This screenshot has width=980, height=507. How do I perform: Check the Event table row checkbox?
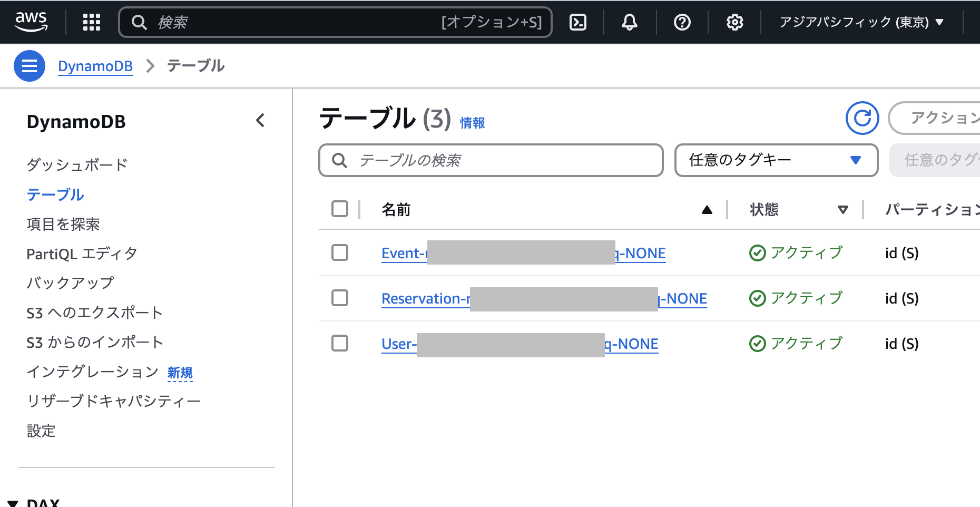pyautogui.click(x=340, y=252)
